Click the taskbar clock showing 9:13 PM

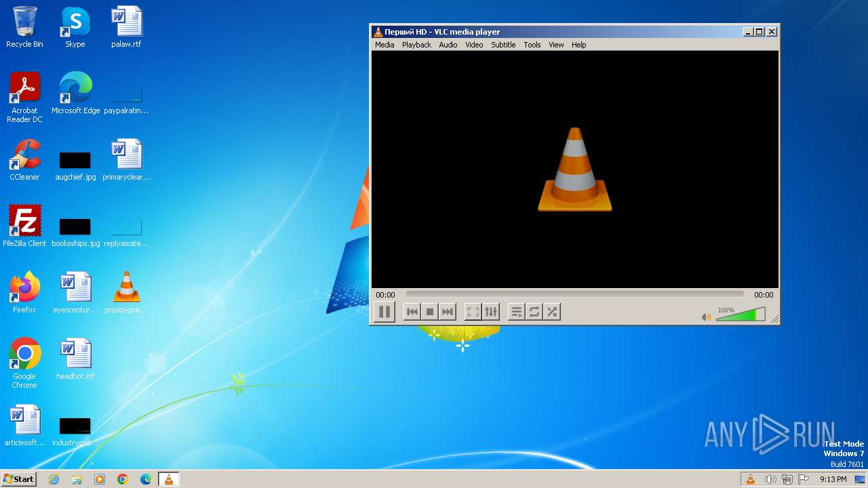pos(833,479)
